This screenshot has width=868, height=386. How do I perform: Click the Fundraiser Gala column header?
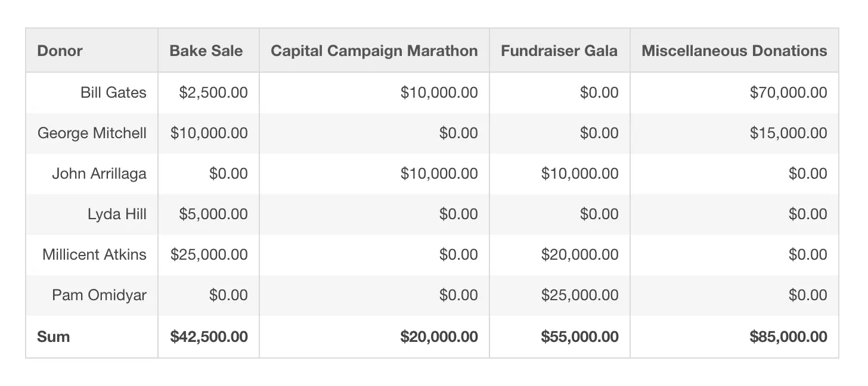[559, 51]
